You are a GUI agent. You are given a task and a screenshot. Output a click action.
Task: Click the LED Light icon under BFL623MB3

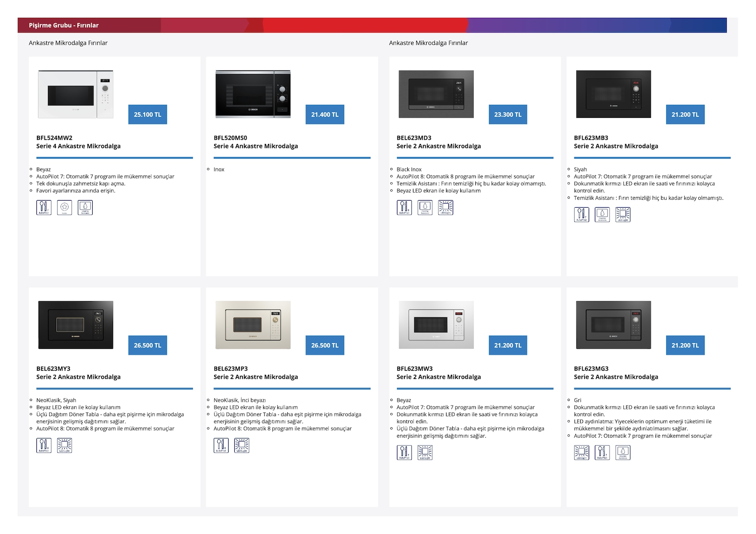pos(623,215)
